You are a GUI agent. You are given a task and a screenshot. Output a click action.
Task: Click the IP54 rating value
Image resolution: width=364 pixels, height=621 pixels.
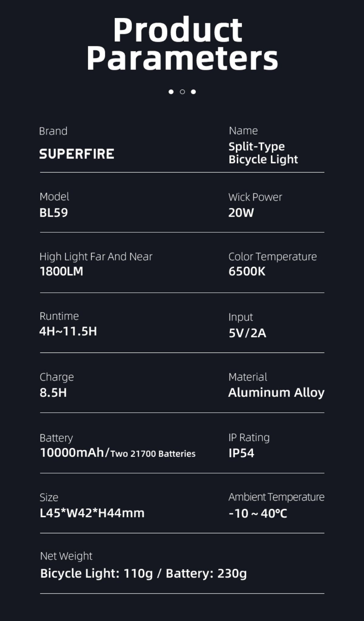pyautogui.click(x=241, y=453)
